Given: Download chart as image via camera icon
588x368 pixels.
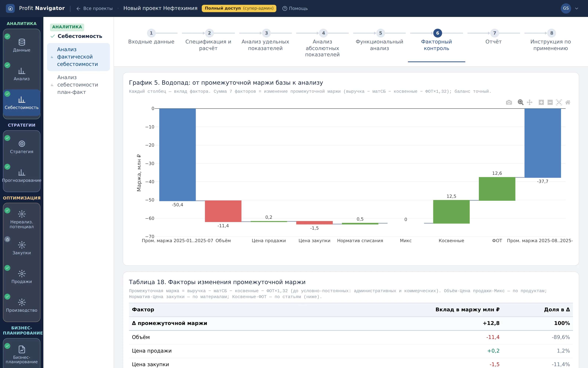Looking at the screenshot, I should [509, 102].
